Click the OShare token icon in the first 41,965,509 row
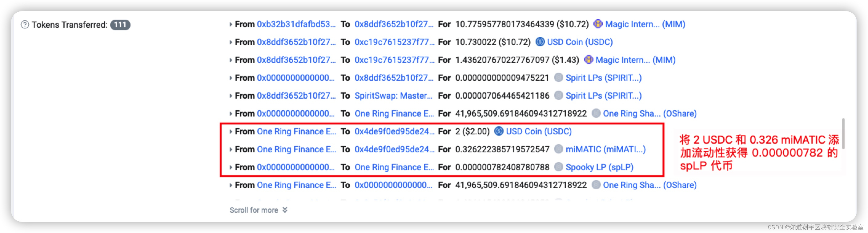 pyautogui.click(x=596, y=113)
